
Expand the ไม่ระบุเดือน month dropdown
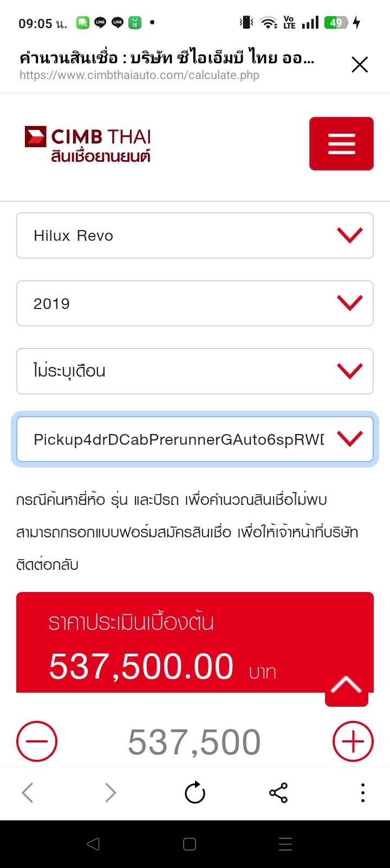click(195, 371)
